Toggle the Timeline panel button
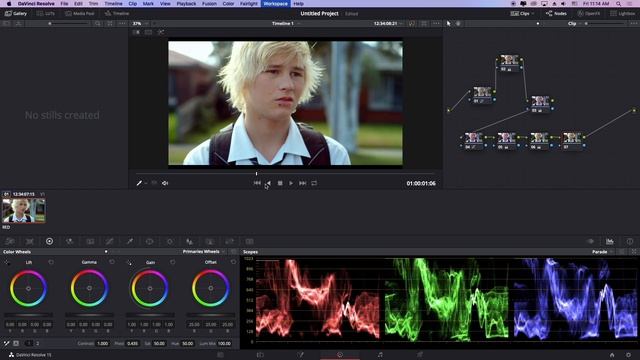This screenshot has width=640, height=360. pos(117,13)
